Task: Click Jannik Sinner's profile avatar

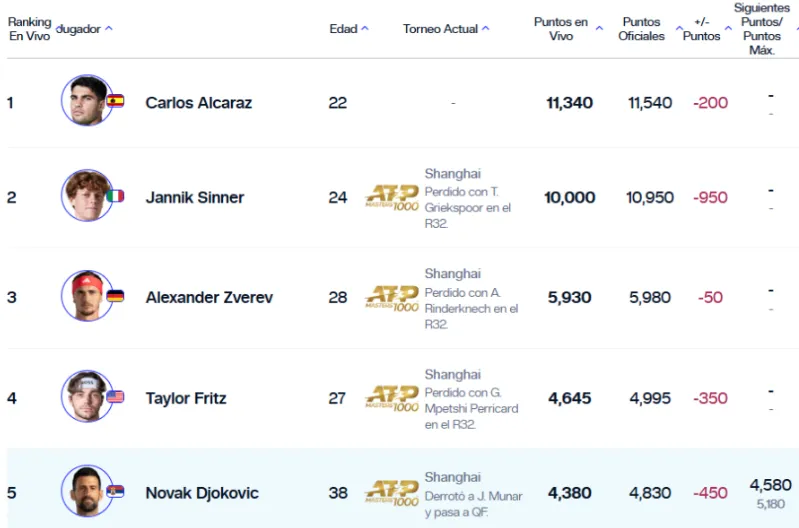Action: click(86, 196)
